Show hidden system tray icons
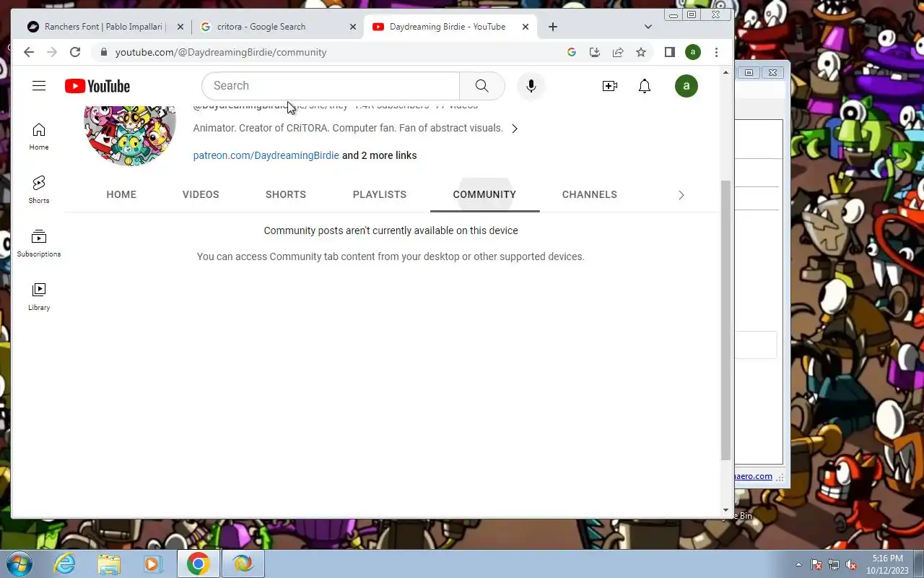The height and width of the screenshot is (578, 924). 798,564
